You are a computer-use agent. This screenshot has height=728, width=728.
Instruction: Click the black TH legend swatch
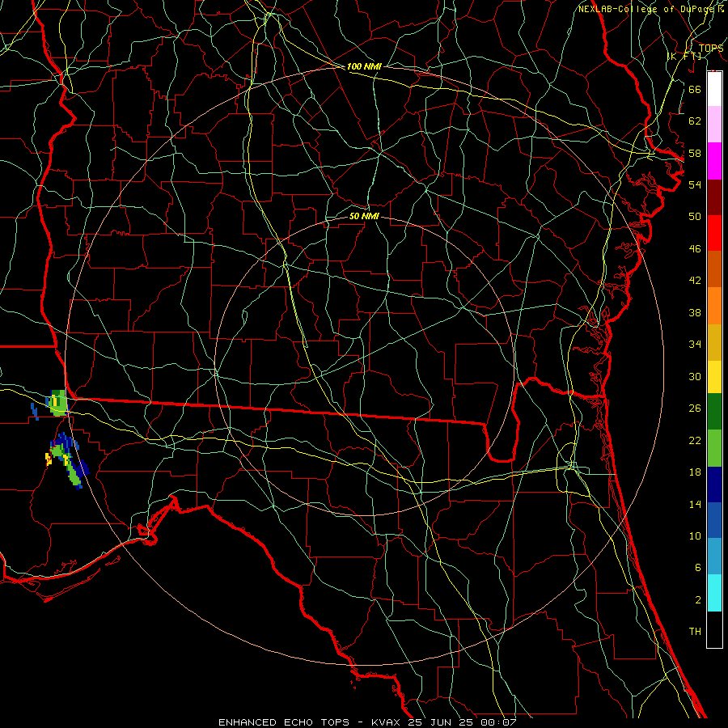pos(714,629)
